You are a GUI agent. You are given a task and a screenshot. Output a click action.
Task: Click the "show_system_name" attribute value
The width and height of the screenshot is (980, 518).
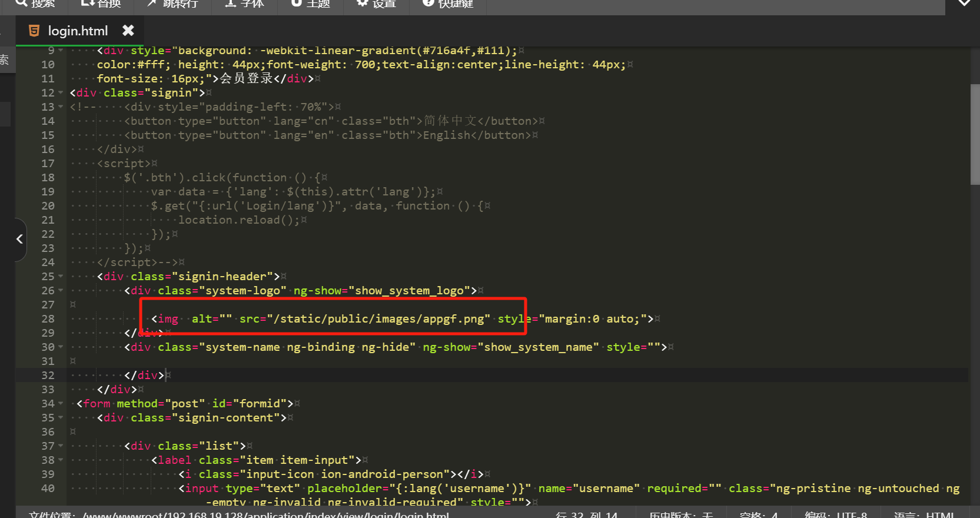[538, 347]
